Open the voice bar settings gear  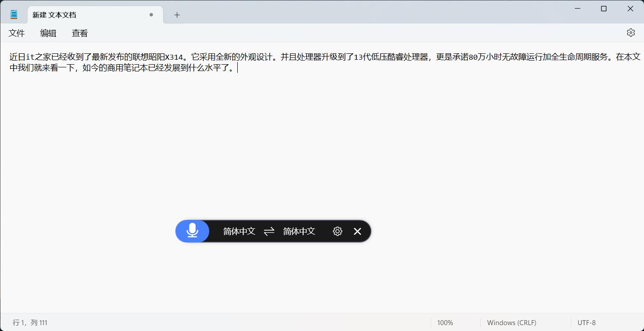click(x=337, y=231)
